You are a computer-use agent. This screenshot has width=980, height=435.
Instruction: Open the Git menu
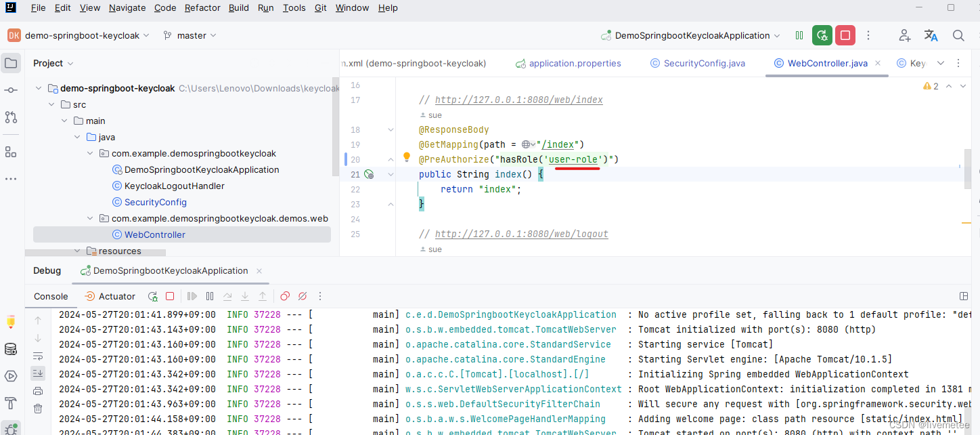(x=321, y=7)
